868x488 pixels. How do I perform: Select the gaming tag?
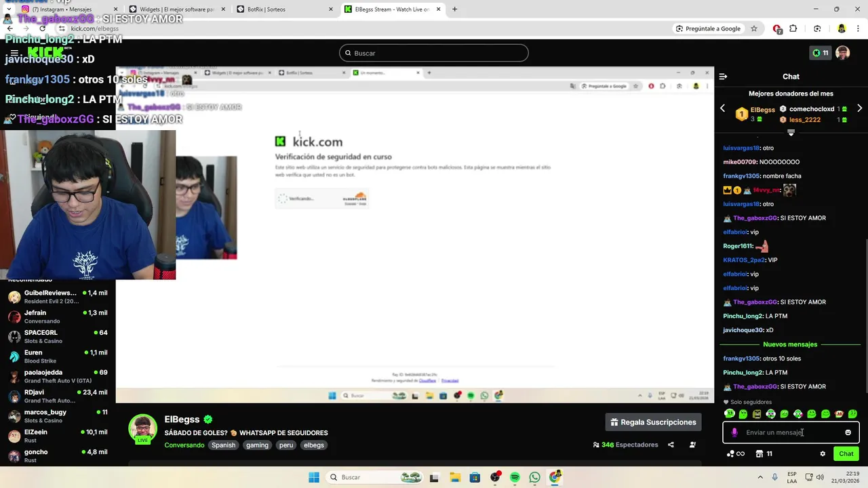coord(258,445)
